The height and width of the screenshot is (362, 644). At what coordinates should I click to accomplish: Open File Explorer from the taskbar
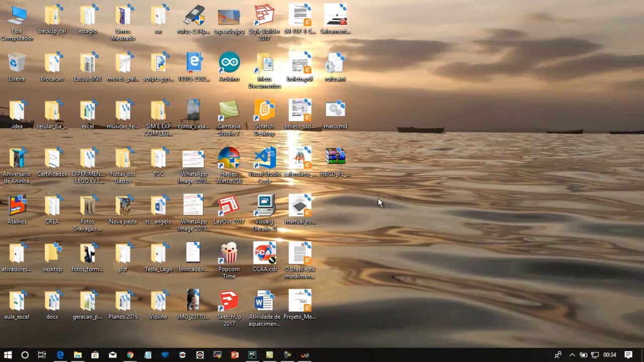77,355
